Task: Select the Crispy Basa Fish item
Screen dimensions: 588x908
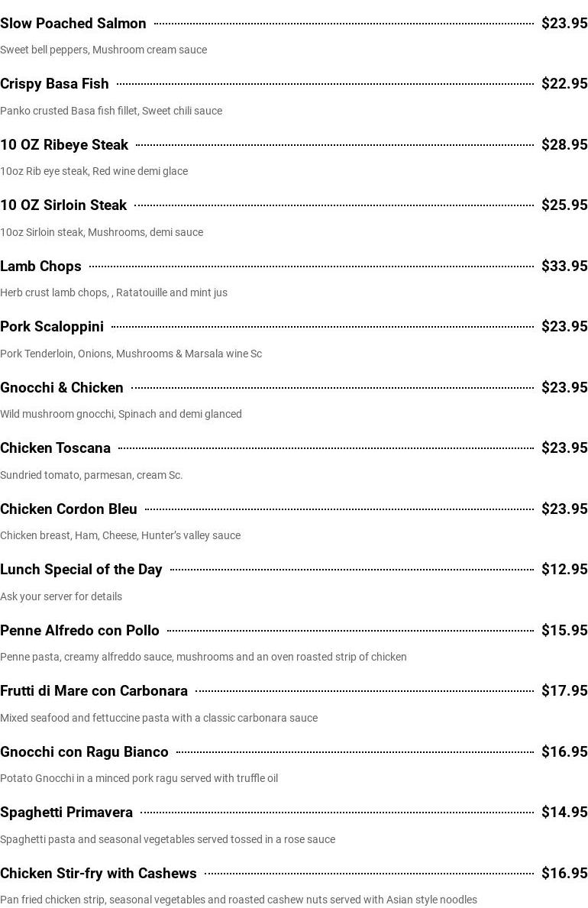Action: click(54, 84)
